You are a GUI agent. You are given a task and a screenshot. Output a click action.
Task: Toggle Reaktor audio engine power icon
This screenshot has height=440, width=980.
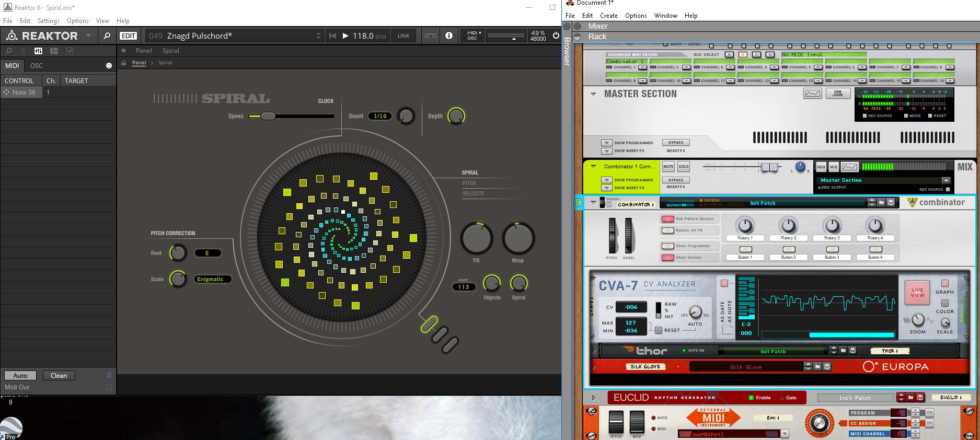[x=555, y=36]
